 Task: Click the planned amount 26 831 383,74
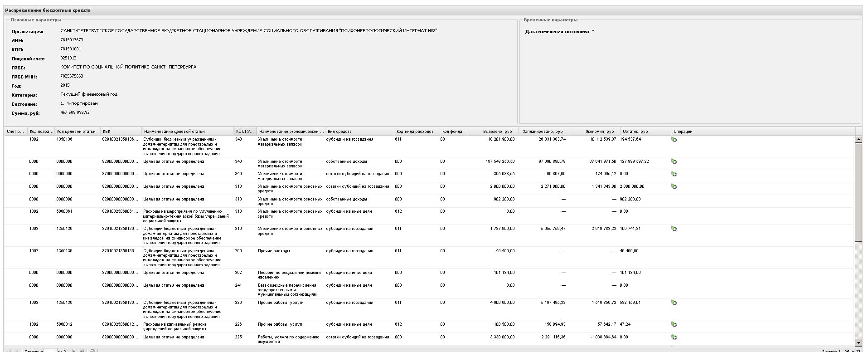click(x=552, y=139)
